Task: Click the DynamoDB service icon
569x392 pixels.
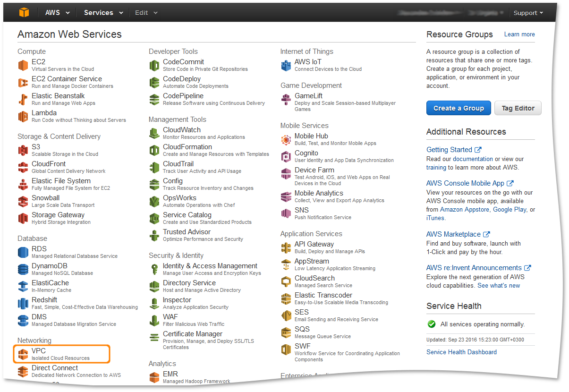Action: (23, 269)
